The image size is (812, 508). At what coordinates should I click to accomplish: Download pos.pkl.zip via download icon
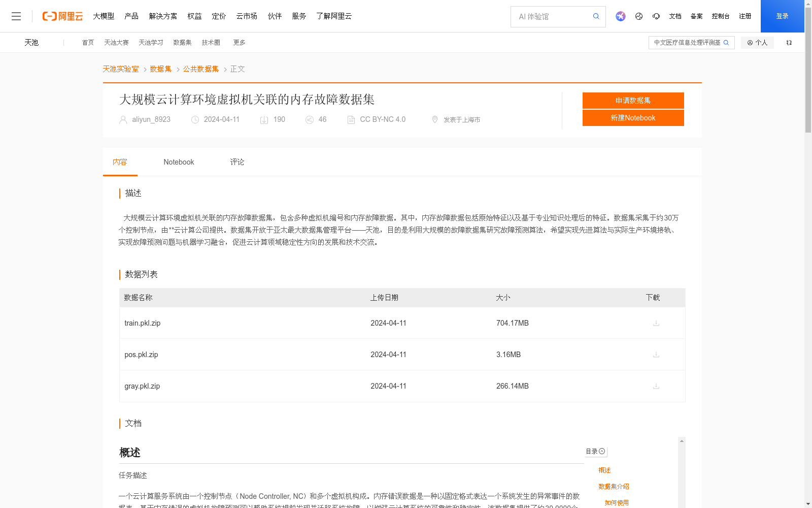[656, 355]
